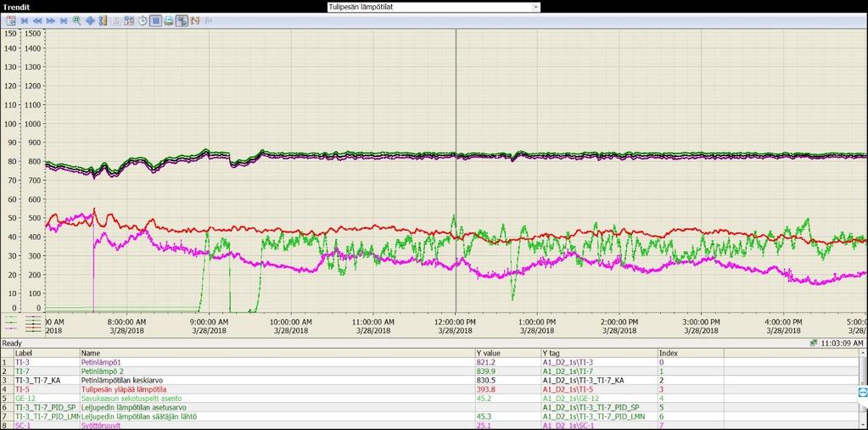Image resolution: width=868 pixels, height=430 pixels.
Task: Click the Y tag A1_D2_1s\TI-5
Action: coord(568,389)
